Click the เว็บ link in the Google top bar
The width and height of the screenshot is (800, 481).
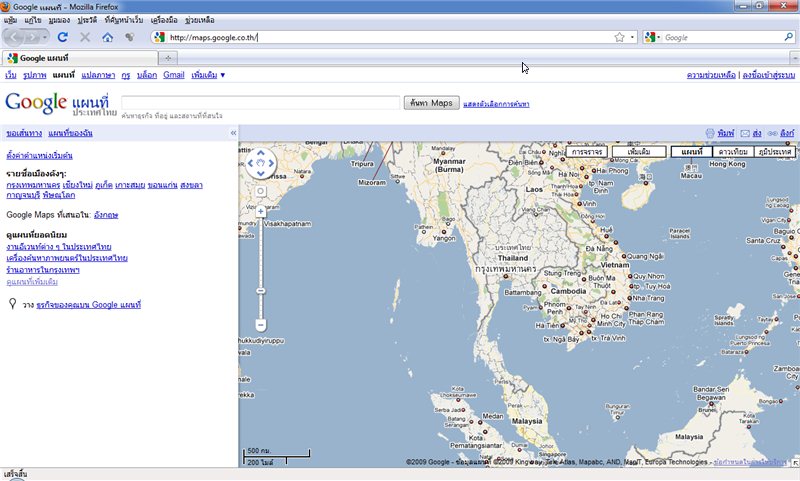pyautogui.click(x=11, y=75)
